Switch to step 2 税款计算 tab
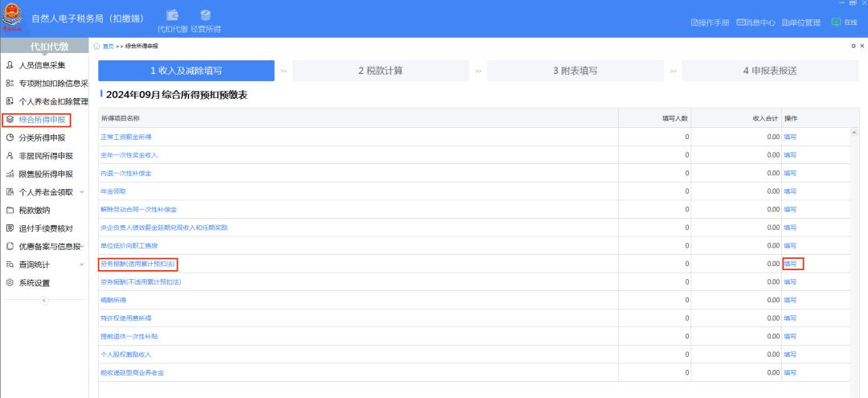 pos(380,71)
